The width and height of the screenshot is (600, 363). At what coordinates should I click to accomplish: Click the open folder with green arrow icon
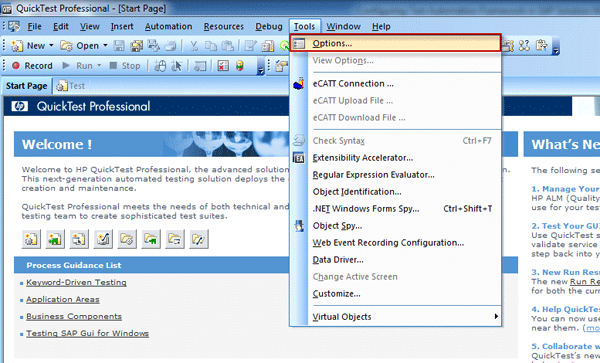click(151, 239)
